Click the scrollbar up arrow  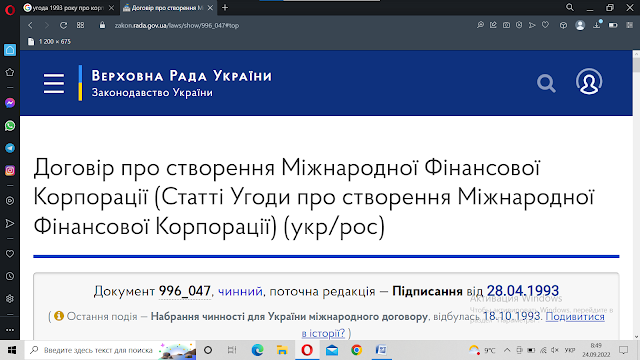[x=636, y=53]
